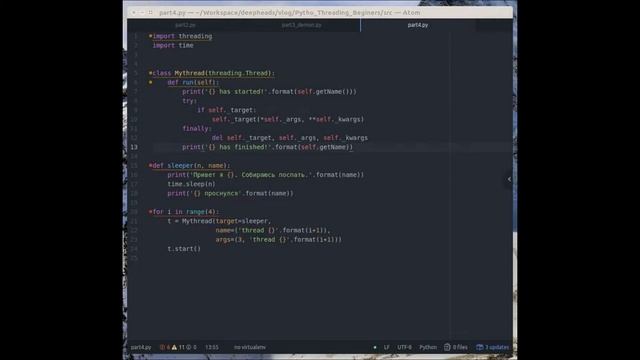The width and height of the screenshot is (640, 360).
Task: Open the LF line ending selector
Action: 386,347
